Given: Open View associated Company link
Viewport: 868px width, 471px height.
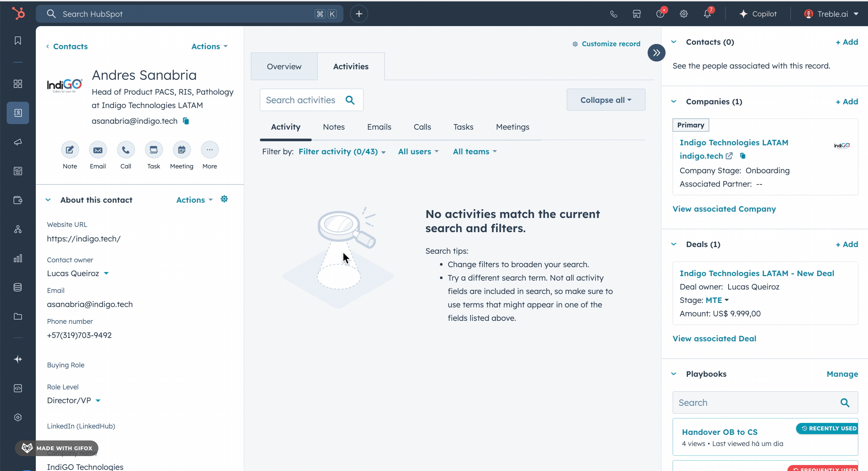Looking at the screenshot, I should pos(724,209).
